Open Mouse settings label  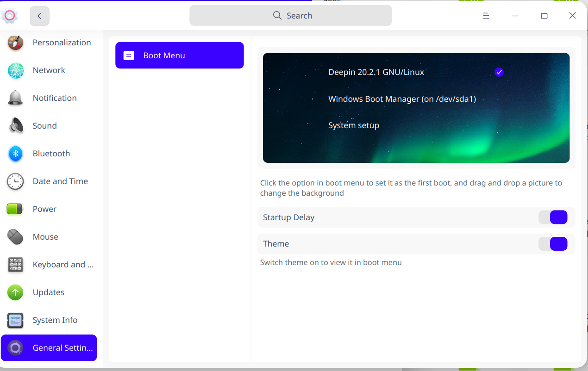45,237
